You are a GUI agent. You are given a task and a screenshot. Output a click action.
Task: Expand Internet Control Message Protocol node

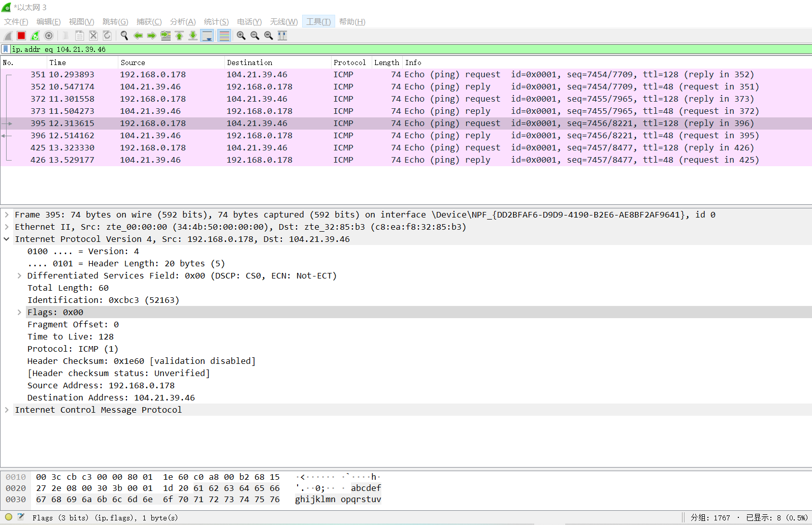tap(7, 410)
